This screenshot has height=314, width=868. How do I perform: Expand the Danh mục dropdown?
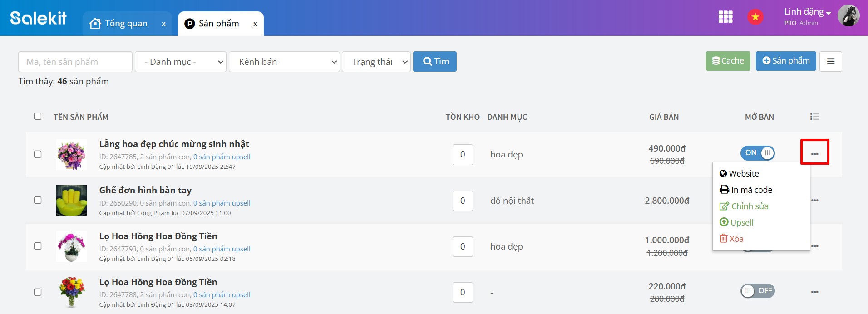(x=181, y=62)
